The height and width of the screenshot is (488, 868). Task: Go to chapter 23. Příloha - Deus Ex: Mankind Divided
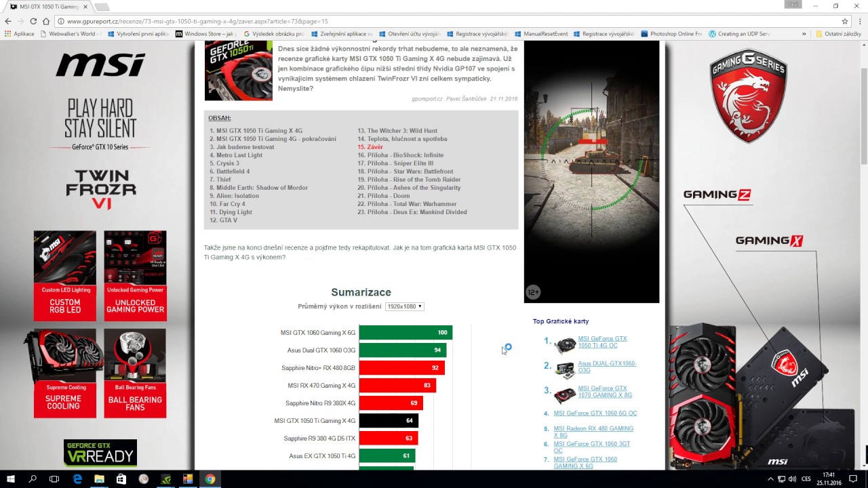[x=412, y=212]
